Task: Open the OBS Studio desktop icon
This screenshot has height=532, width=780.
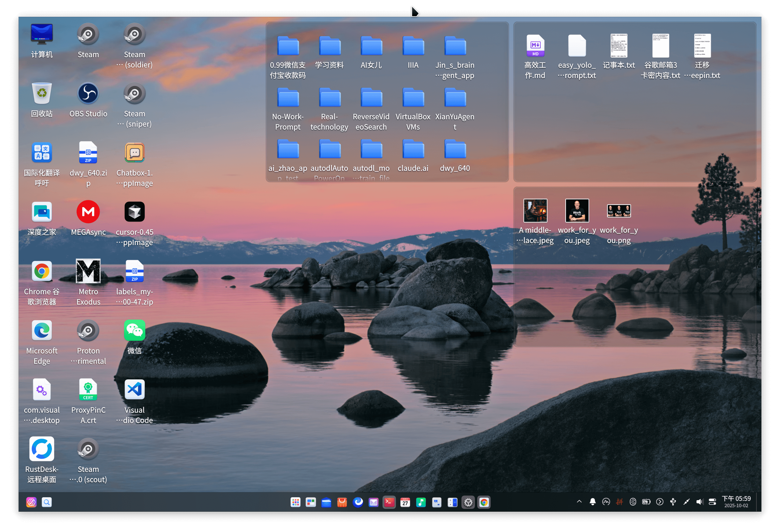Action: click(x=88, y=94)
